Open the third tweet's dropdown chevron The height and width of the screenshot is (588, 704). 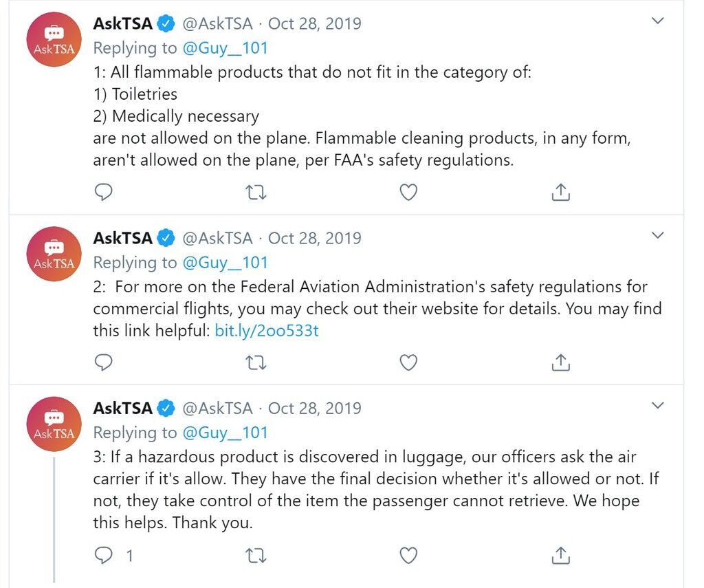pyautogui.click(x=657, y=406)
